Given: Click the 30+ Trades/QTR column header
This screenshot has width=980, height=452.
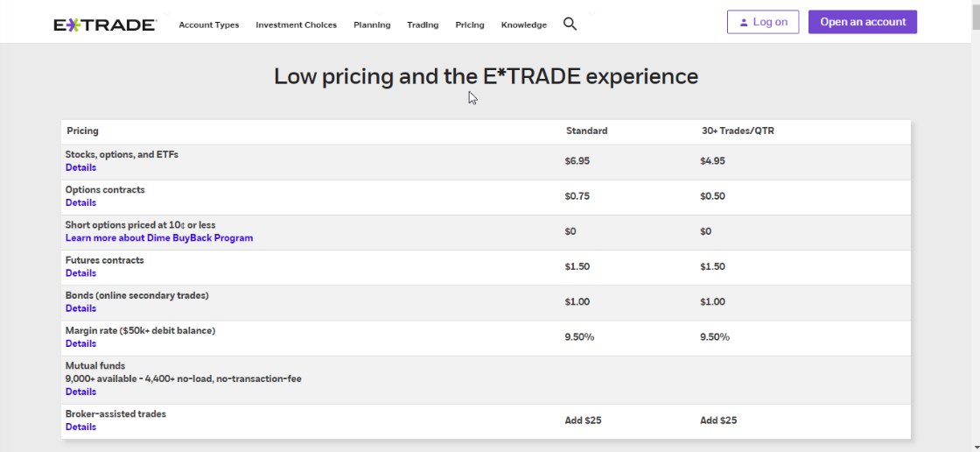Looking at the screenshot, I should pos(738,131).
